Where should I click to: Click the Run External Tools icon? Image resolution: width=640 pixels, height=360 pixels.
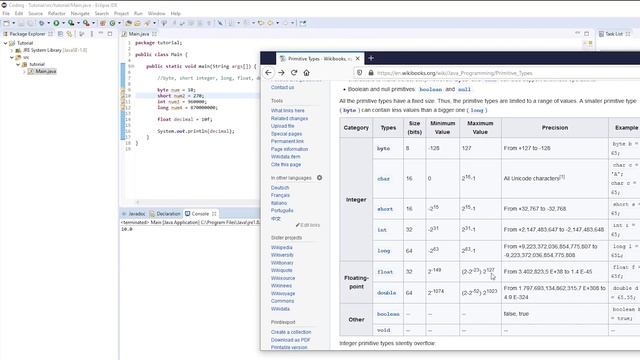coord(86,23)
